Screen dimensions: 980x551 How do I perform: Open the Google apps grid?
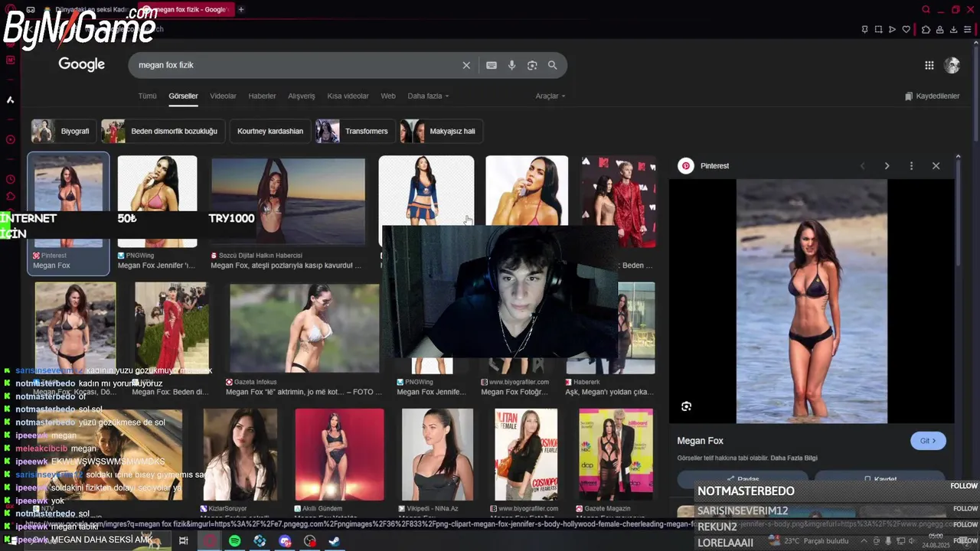[x=929, y=65]
